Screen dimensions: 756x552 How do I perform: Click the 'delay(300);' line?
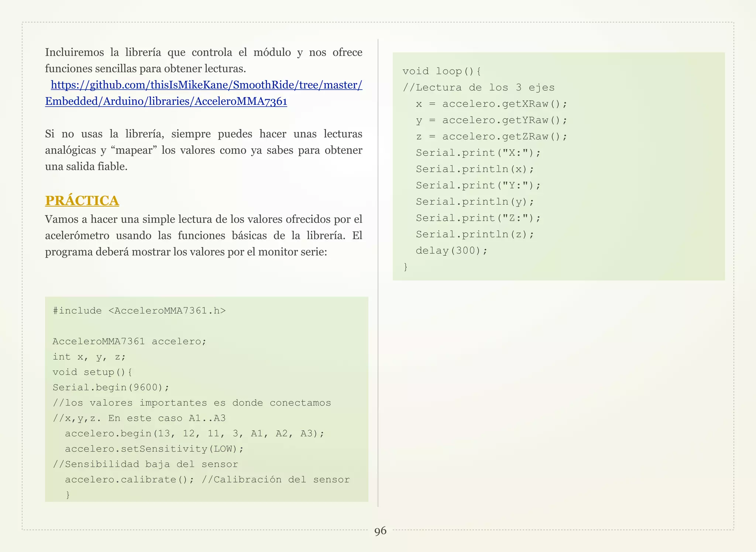tap(452, 251)
